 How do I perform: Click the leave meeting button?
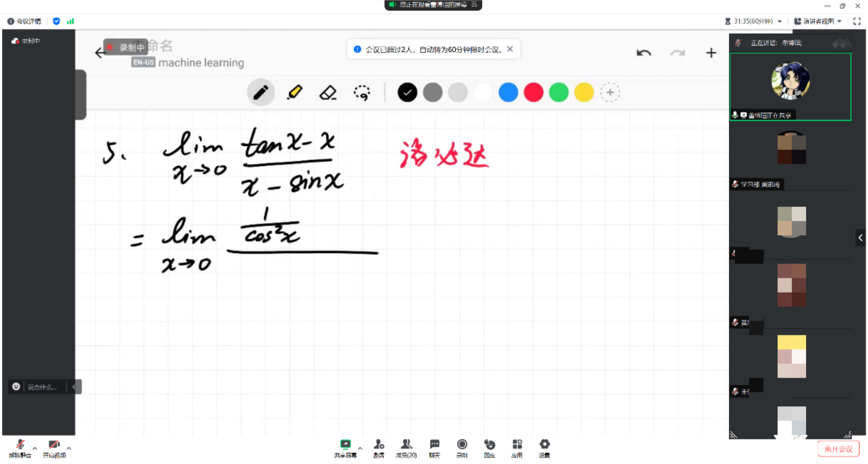tap(838, 449)
